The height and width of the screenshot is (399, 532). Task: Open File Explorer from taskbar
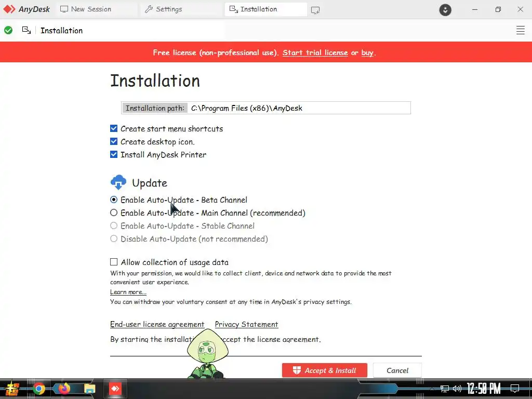tap(89, 389)
